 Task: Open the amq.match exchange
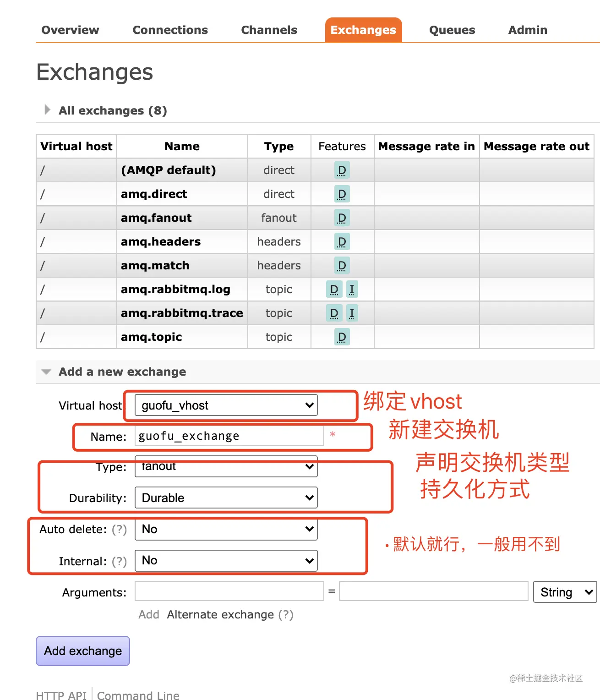click(155, 265)
